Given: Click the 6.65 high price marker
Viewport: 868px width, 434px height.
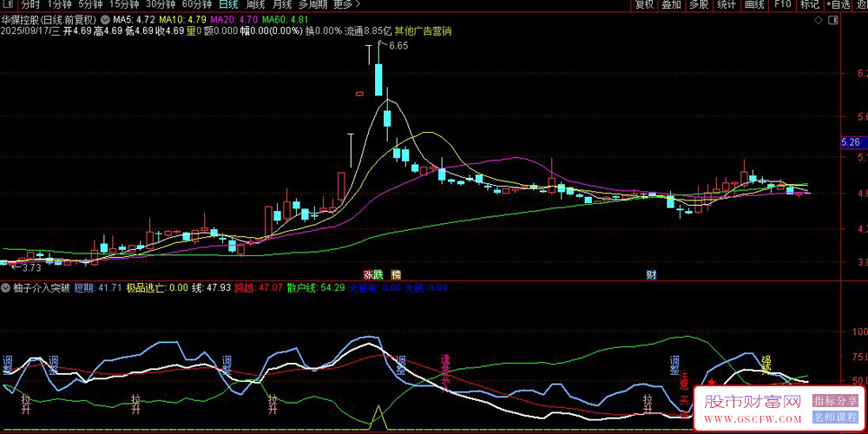Looking at the screenshot, I should click(x=398, y=47).
